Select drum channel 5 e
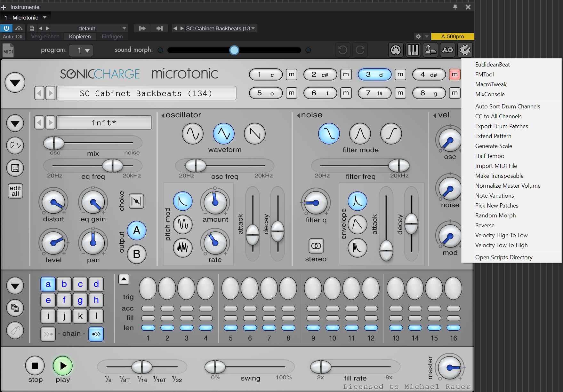Screen dimensions: 563x392 [x=266, y=93]
